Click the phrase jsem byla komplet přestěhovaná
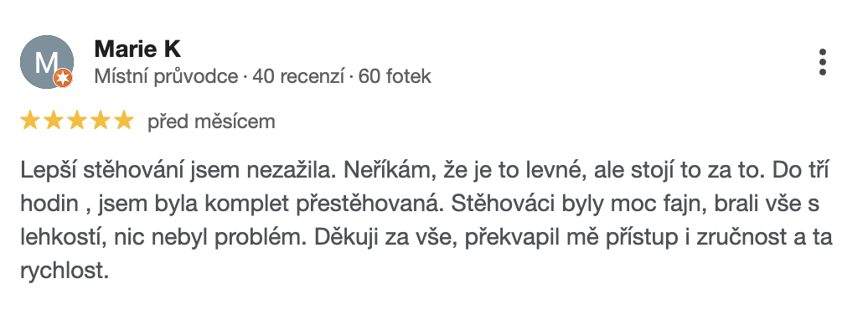This screenshot has height=315, width=868. tap(271, 204)
